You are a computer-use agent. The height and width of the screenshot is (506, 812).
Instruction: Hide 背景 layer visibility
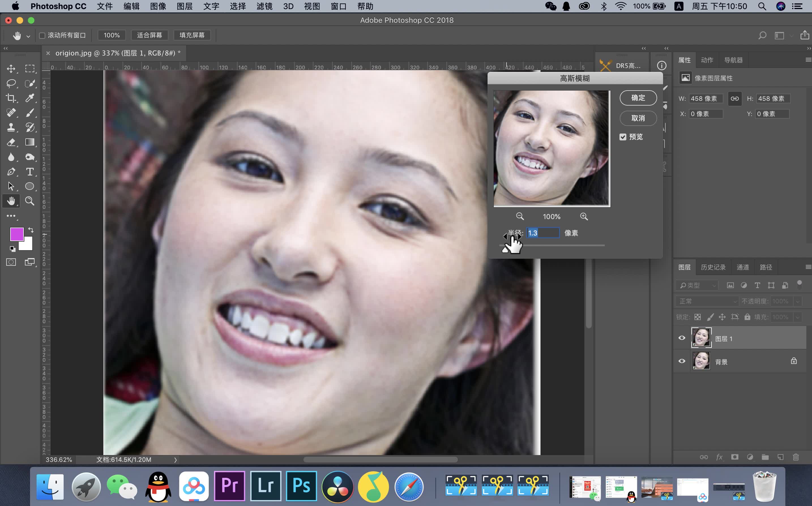click(681, 361)
